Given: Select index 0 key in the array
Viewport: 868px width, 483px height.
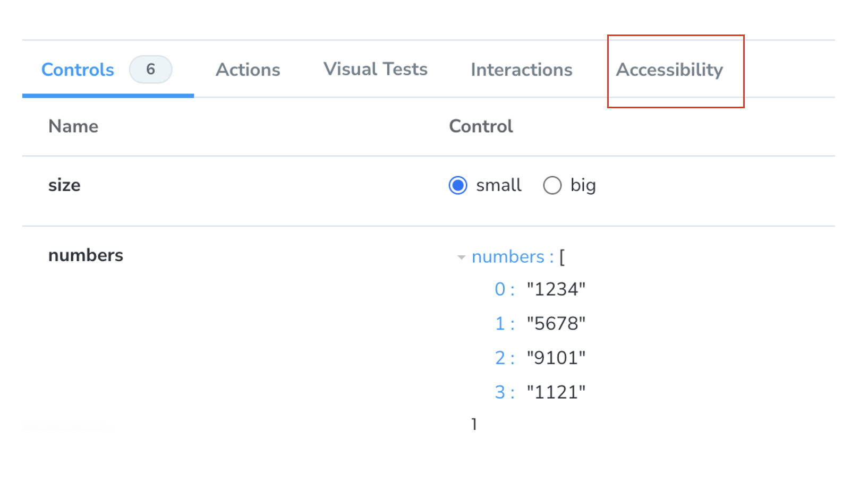Looking at the screenshot, I should [x=500, y=289].
